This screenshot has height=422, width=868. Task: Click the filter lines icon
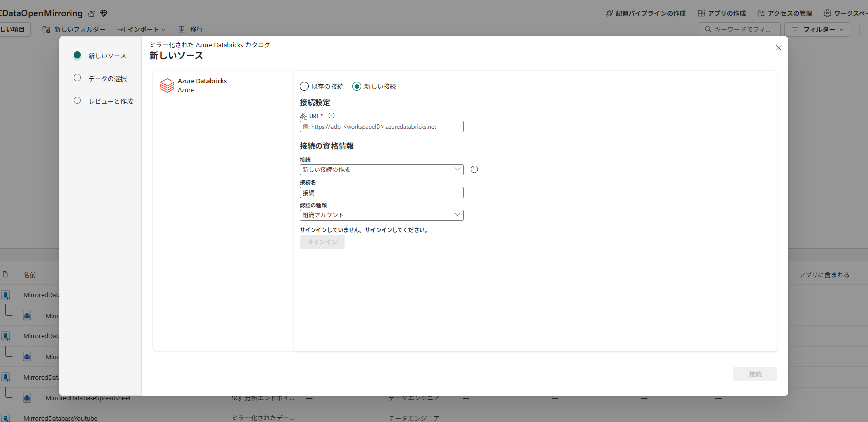[x=795, y=29]
